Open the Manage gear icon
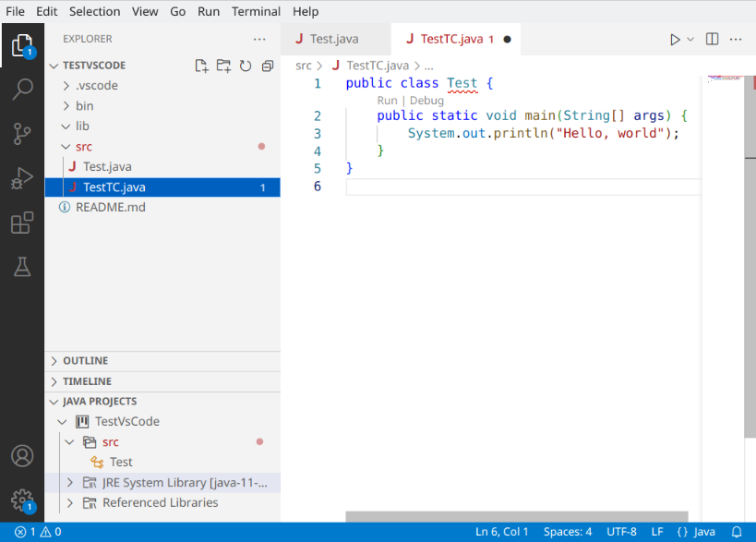This screenshot has width=756, height=542. coord(22,500)
